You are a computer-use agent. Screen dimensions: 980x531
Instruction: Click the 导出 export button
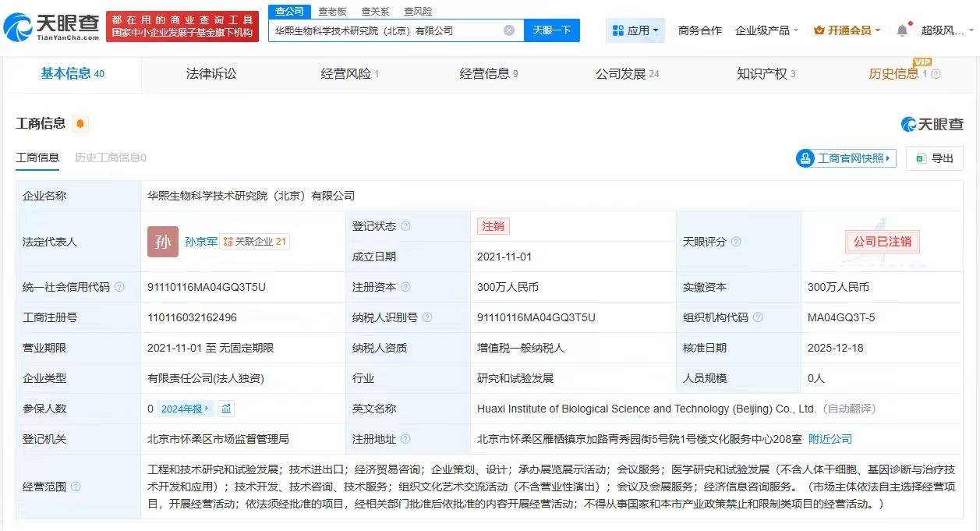tap(934, 158)
